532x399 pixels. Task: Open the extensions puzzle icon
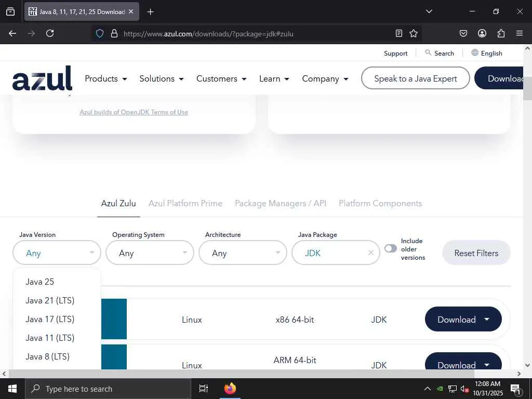501,33
